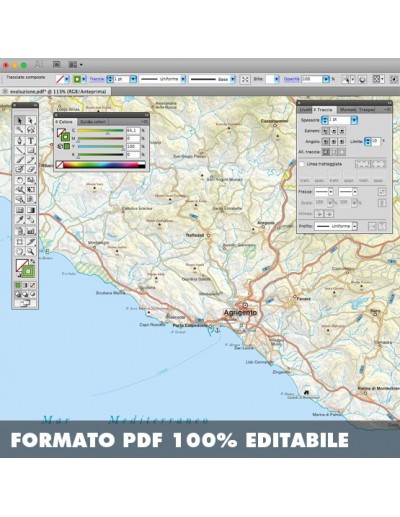Enable the Linea tratteggiata checkbox

coord(302,164)
